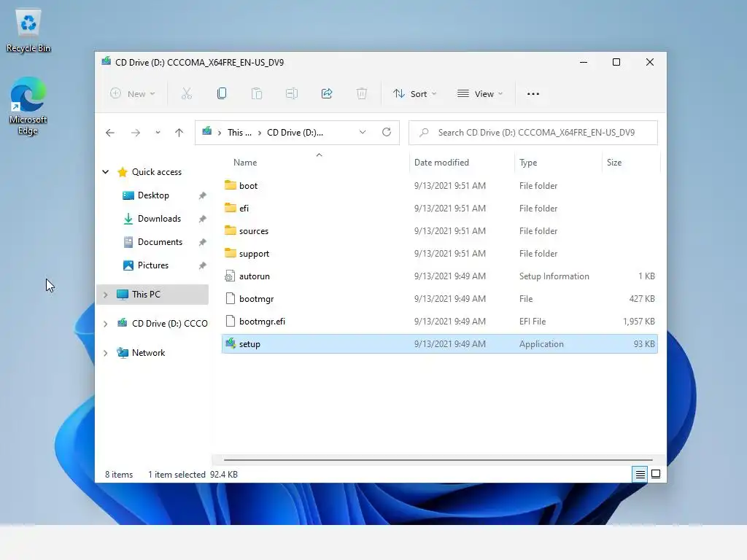The height and width of the screenshot is (560, 747).
Task: Click the Paste clipboard icon
Action: pyautogui.click(x=257, y=94)
